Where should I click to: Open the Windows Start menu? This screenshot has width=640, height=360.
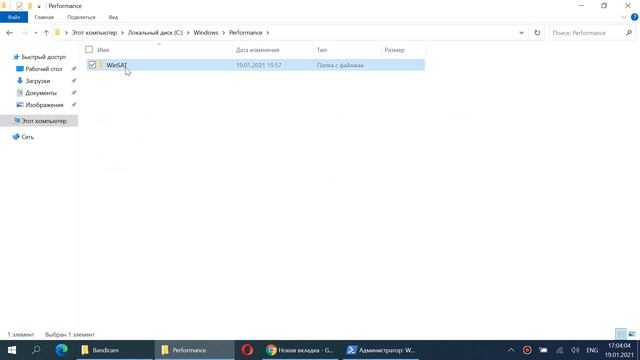coord(12,350)
